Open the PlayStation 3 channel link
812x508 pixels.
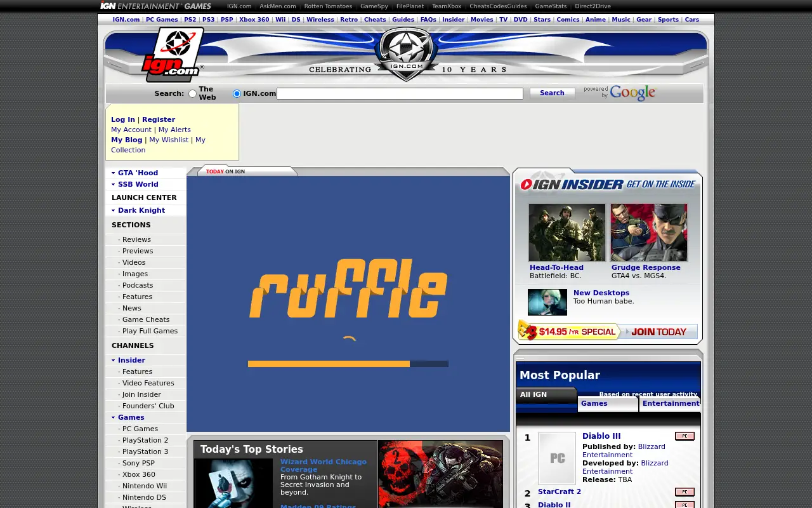pos(145,451)
